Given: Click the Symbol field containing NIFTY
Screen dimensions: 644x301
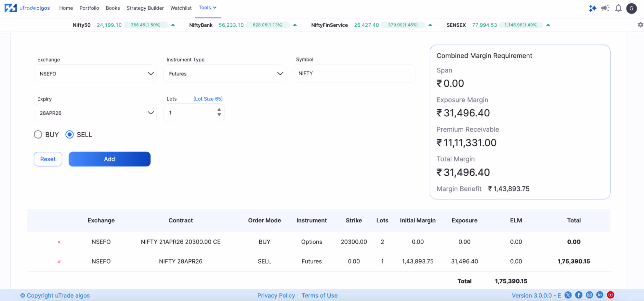Looking at the screenshot, I should click(x=354, y=73).
